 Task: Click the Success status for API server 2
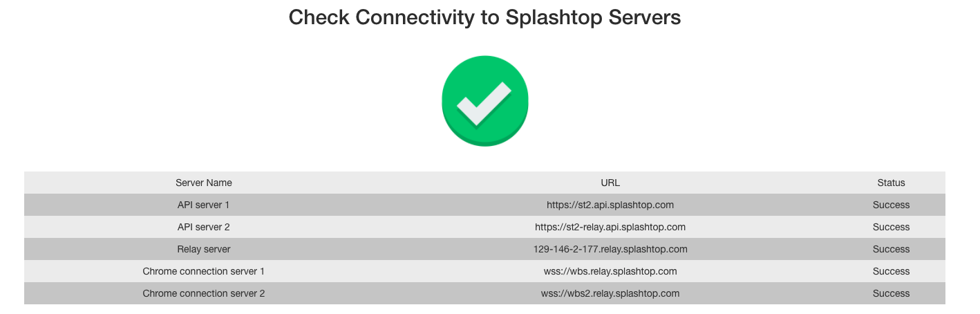891,227
